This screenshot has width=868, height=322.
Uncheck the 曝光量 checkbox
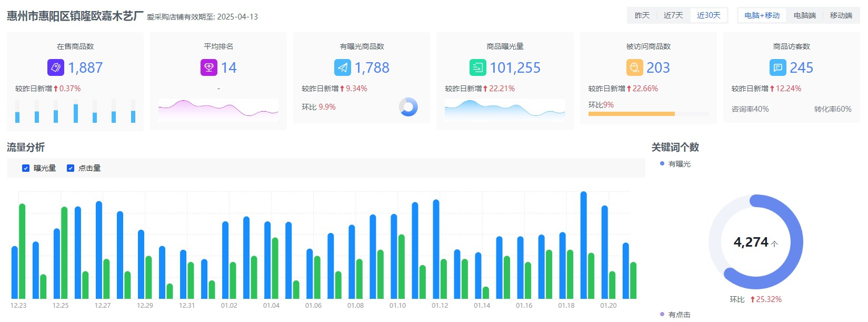(26, 168)
